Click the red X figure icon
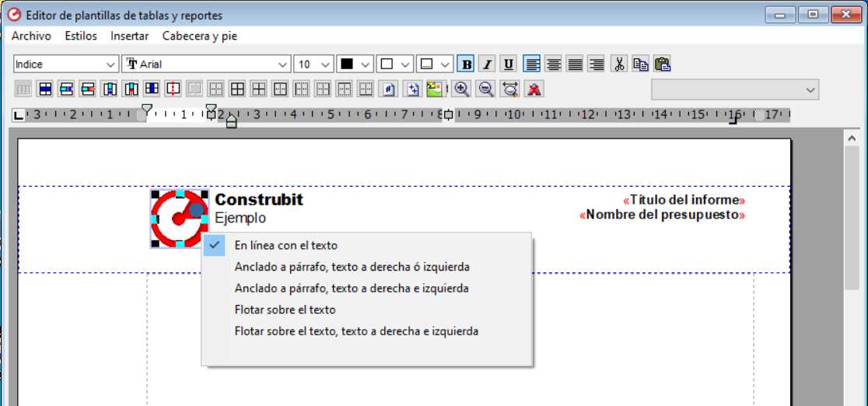Image resolution: width=868 pixels, height=406 pixels. [534, 89]
